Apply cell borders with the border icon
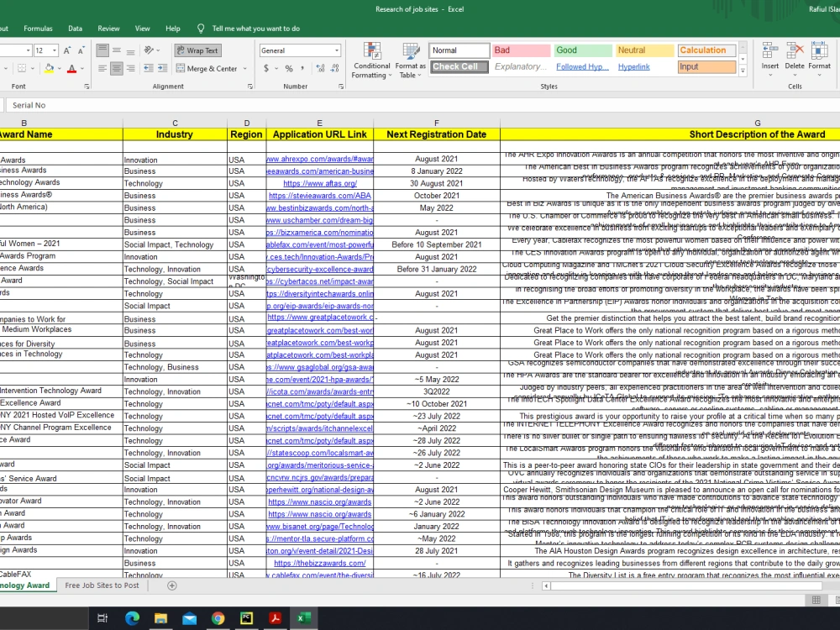The image size is (840, 630). [22, 68]
